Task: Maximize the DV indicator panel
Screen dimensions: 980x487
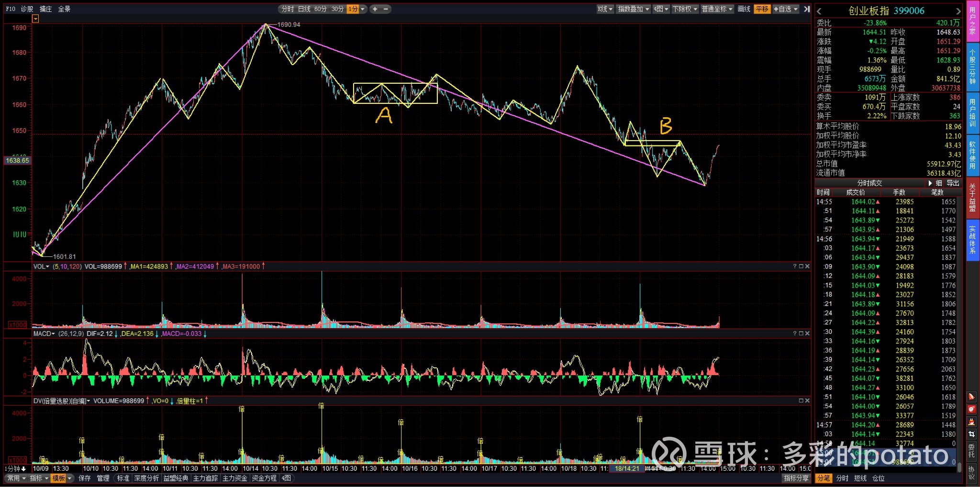Action: [x=801, y=401]
